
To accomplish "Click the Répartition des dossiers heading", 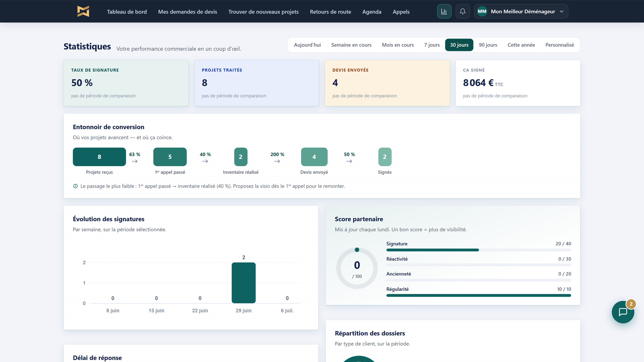I will pyautogui.click(x=370, y=333).
